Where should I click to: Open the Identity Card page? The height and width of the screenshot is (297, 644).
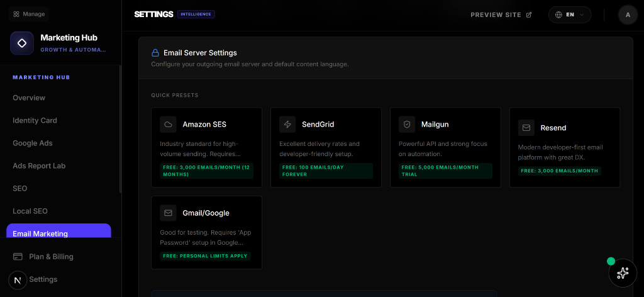click(35, 121)
